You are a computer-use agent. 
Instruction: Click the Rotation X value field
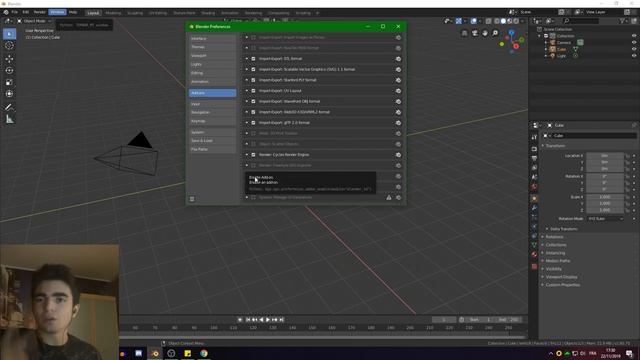605,176
